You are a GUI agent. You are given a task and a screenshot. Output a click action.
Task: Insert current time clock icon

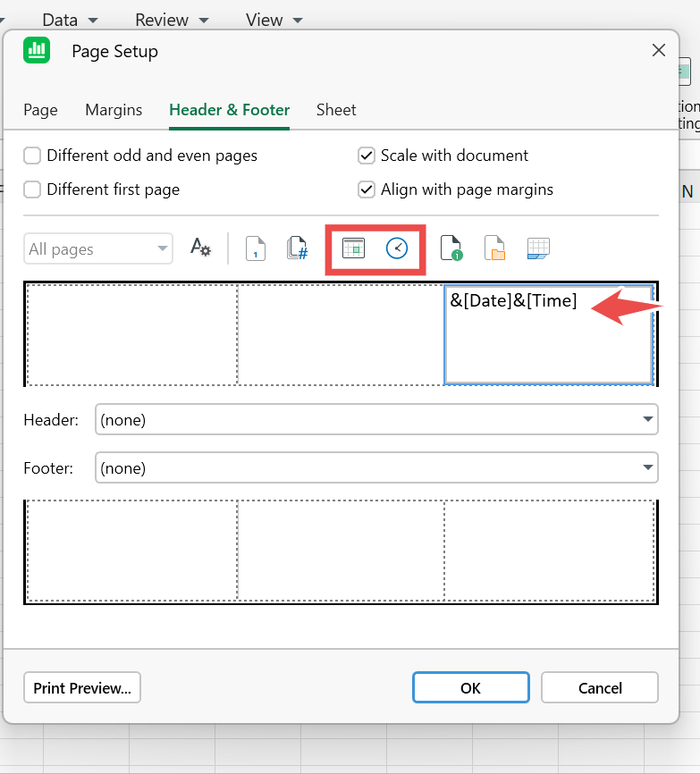point(397,248)
